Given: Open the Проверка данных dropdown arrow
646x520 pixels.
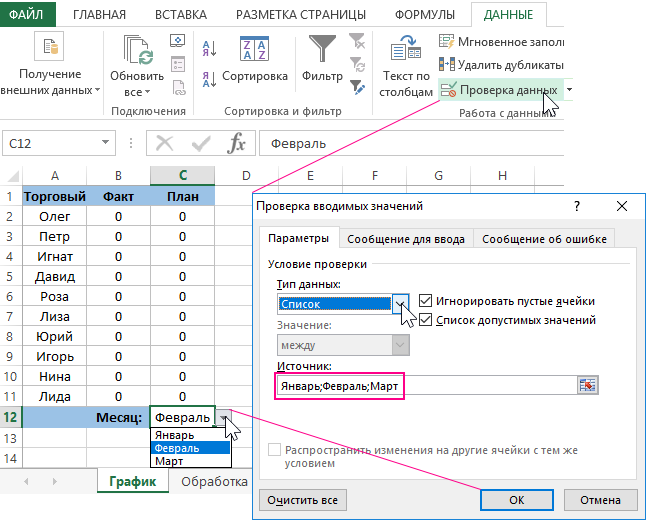Looking at the screenshot, I should click(569, 90).
